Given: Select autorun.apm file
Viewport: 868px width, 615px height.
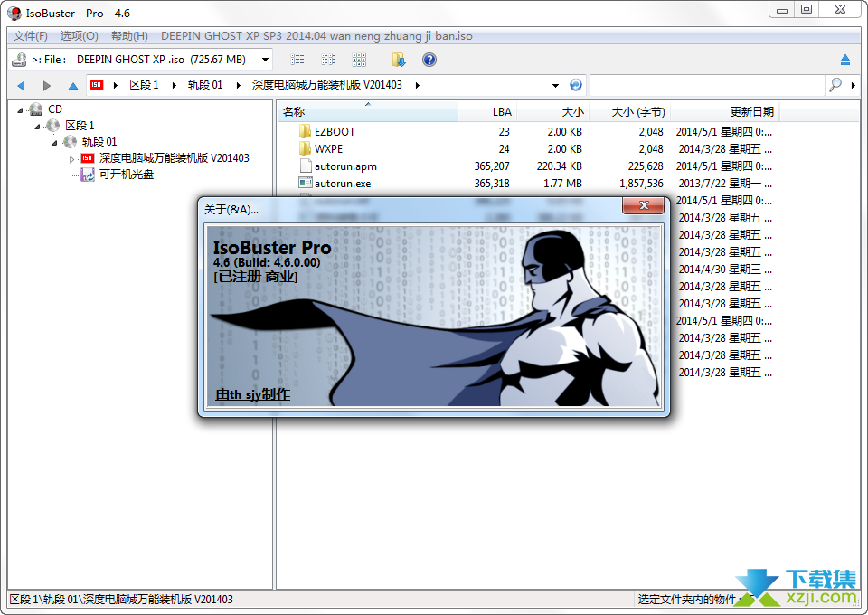Looking at the screenshot, I should [x=345, y=166].
